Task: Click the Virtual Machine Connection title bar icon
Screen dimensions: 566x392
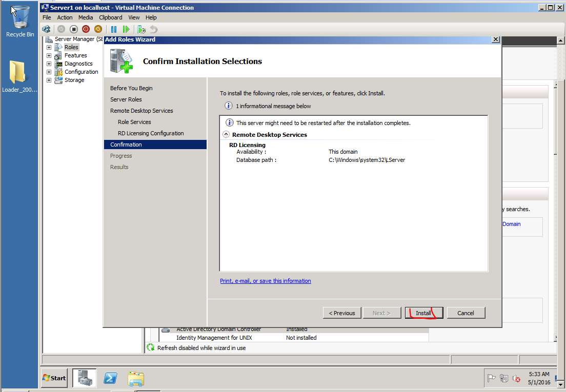Action: click(x=45, y=7)
